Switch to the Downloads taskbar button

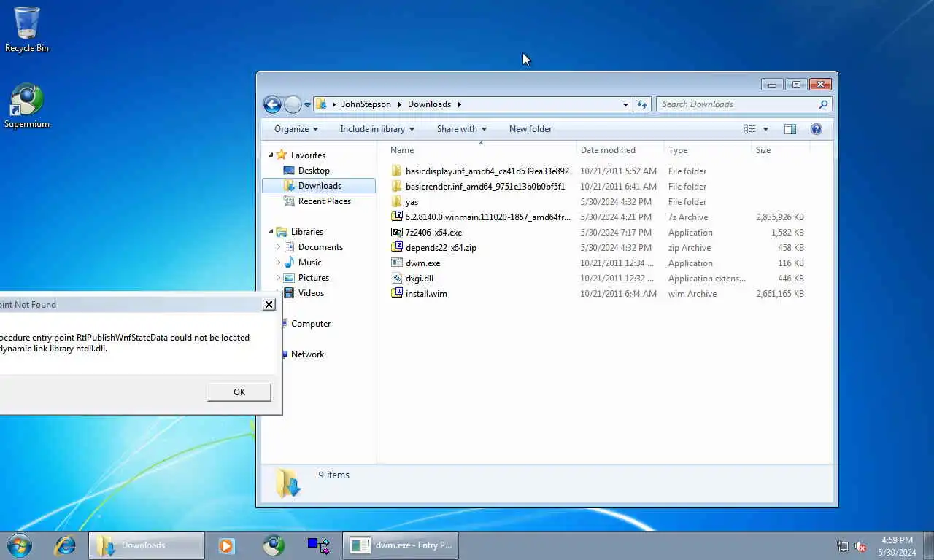click(147, 545)
